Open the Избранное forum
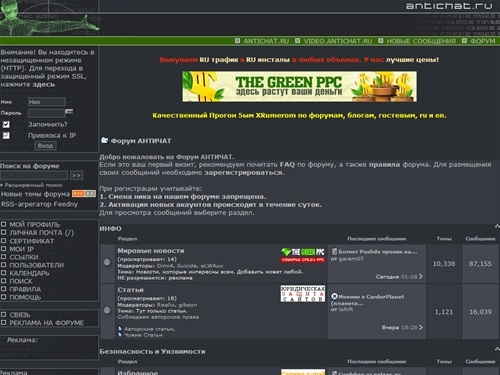The width and height of the screenshot is (500, 375). coord(138,372)
